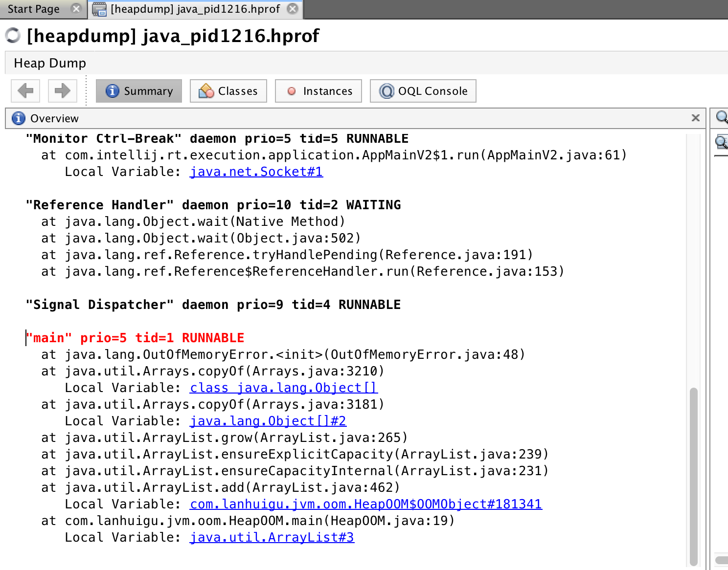728x570 pixels.
Task: Select the heapdump java_pid1216.hprof tab
Action: (195, 9)
